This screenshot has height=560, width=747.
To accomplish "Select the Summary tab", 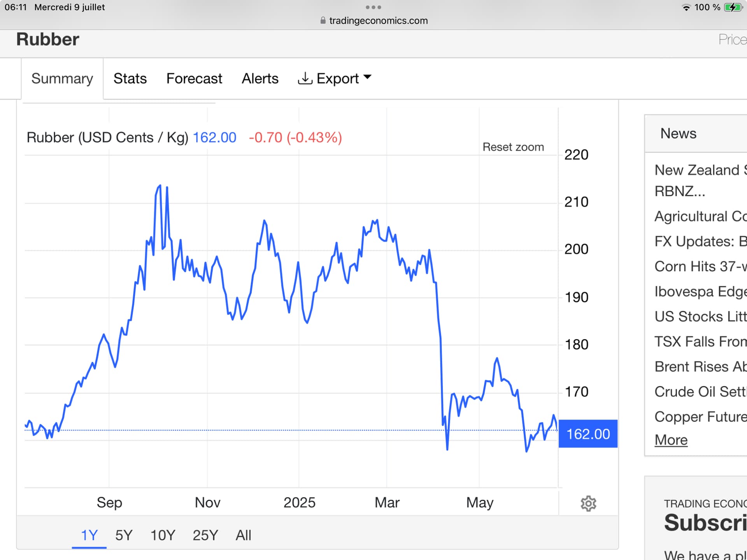I will (x=62, y=79).
